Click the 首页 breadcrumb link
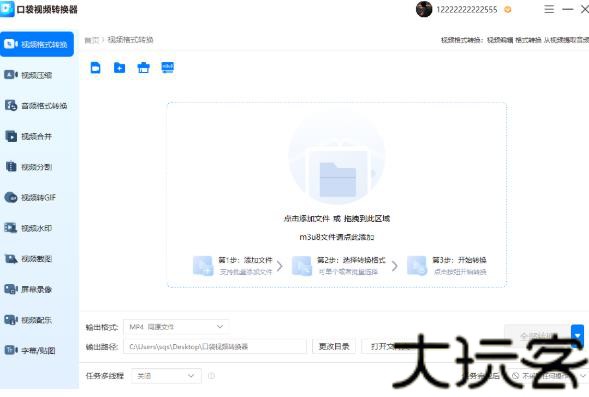Viewport: 589px width, 397px height. pos(91,40)
